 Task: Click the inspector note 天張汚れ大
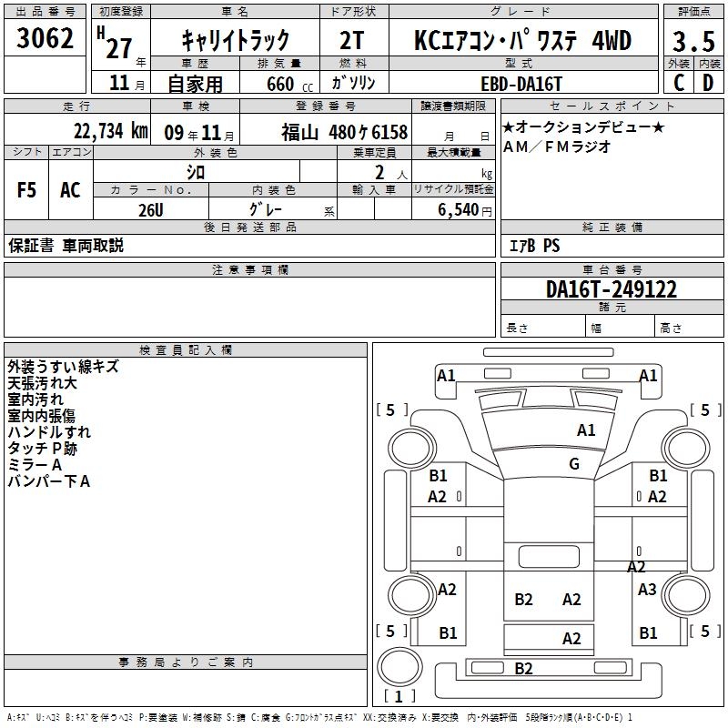42,383
